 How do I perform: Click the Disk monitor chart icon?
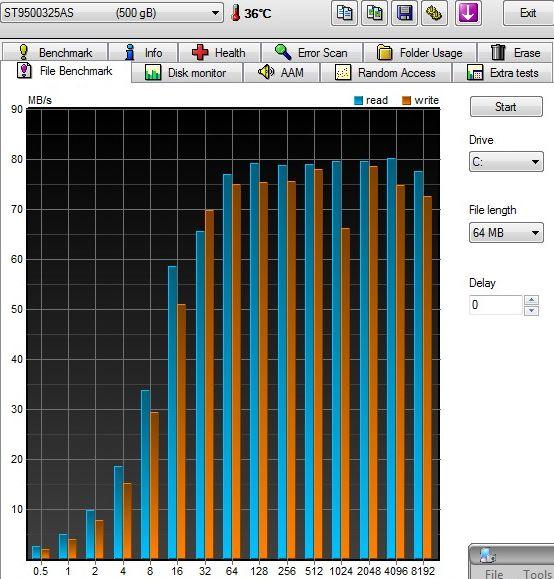153,72
